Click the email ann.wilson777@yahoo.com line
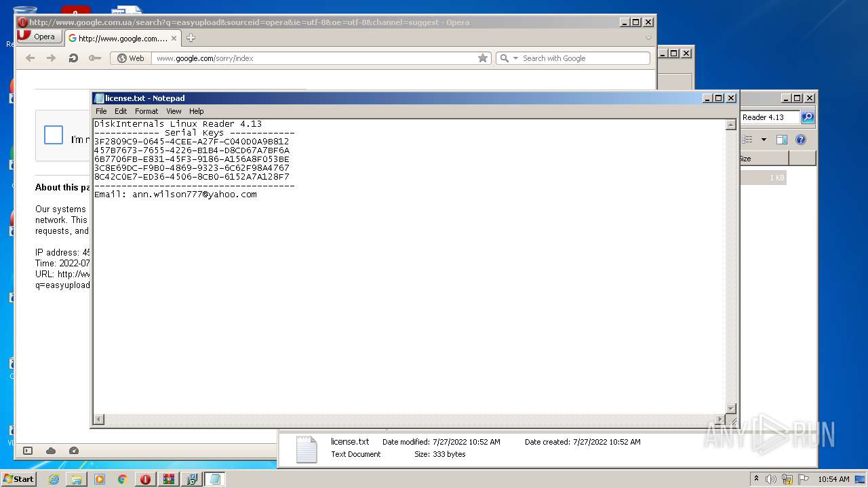 176,195
